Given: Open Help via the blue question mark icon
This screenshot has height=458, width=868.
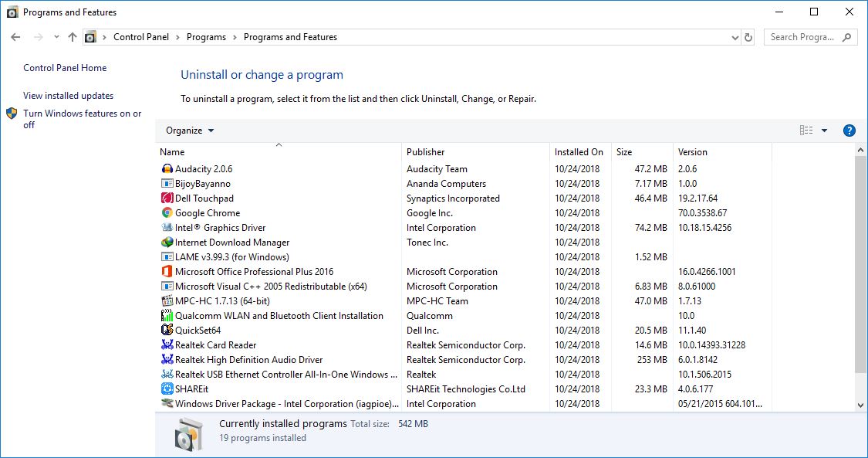Looking at the screenshot, I should [849, 130].
